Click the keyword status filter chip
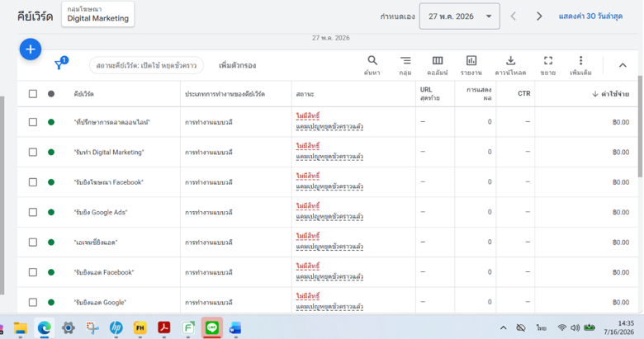This screenshot has height=339, width=644. pyautogui.click(x=146, y=65)
